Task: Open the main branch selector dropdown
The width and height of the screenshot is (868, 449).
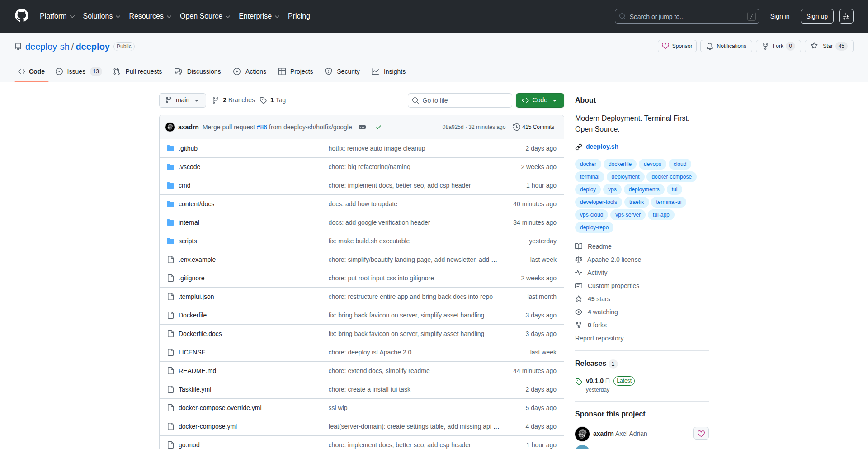Action: click(x=183, y=100)
